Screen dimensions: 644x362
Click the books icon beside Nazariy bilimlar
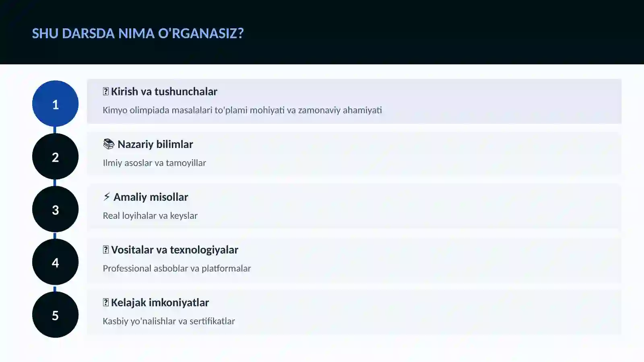[x=109, y=144]
